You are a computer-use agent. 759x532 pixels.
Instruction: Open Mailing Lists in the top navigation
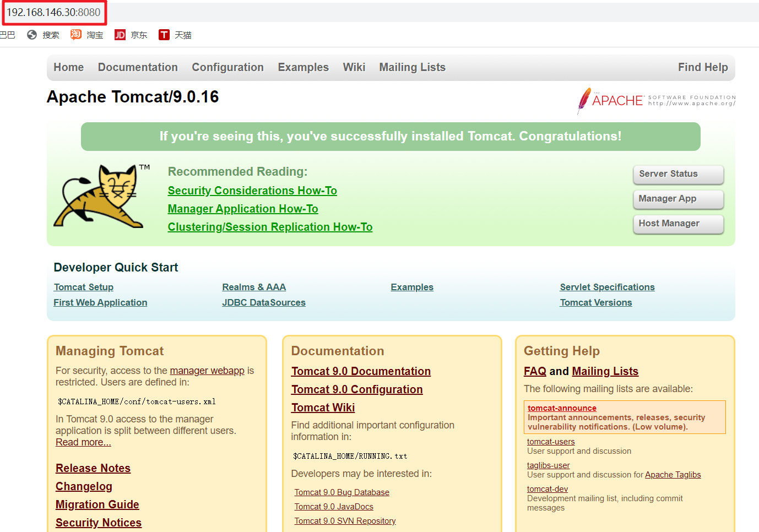(x=412, y=67)
